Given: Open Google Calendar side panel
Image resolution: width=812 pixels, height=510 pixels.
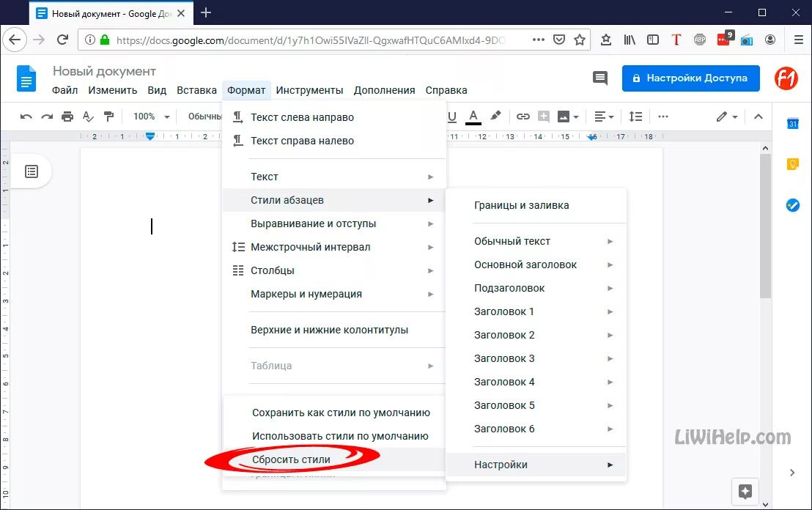Looking at the screenshot, I should coord(793,123).
